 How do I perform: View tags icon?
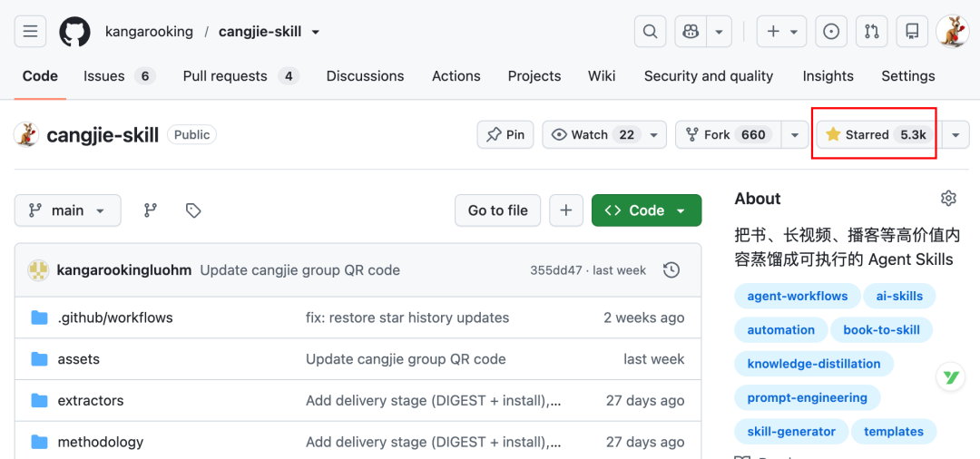(x=194, y=210)
